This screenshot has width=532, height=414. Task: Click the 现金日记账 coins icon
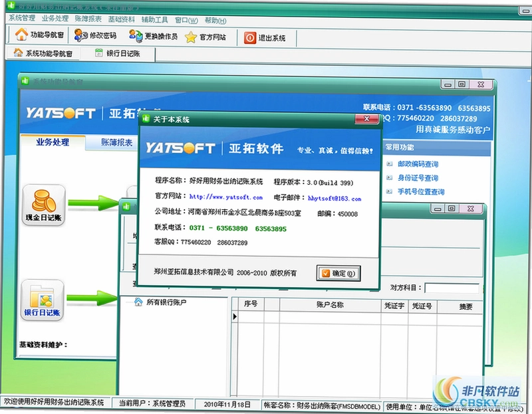click(x=44, y=201)
